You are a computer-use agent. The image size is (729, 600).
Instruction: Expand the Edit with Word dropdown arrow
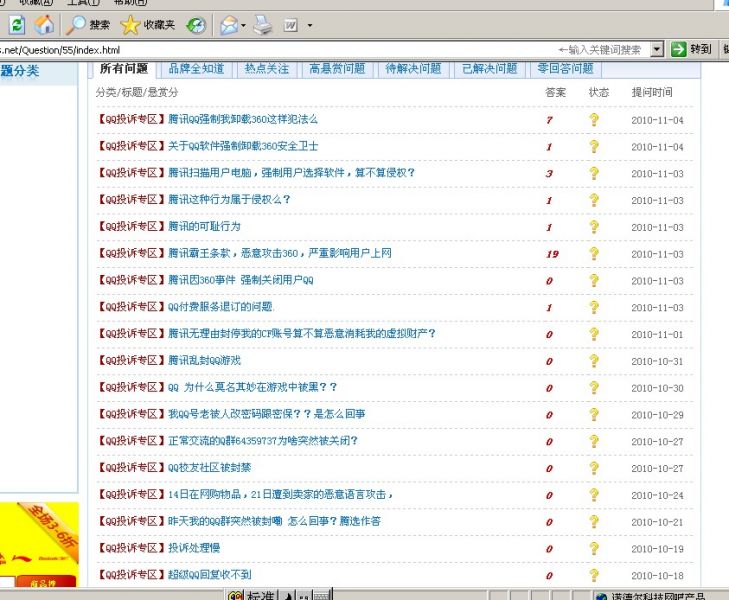point(310,26)
